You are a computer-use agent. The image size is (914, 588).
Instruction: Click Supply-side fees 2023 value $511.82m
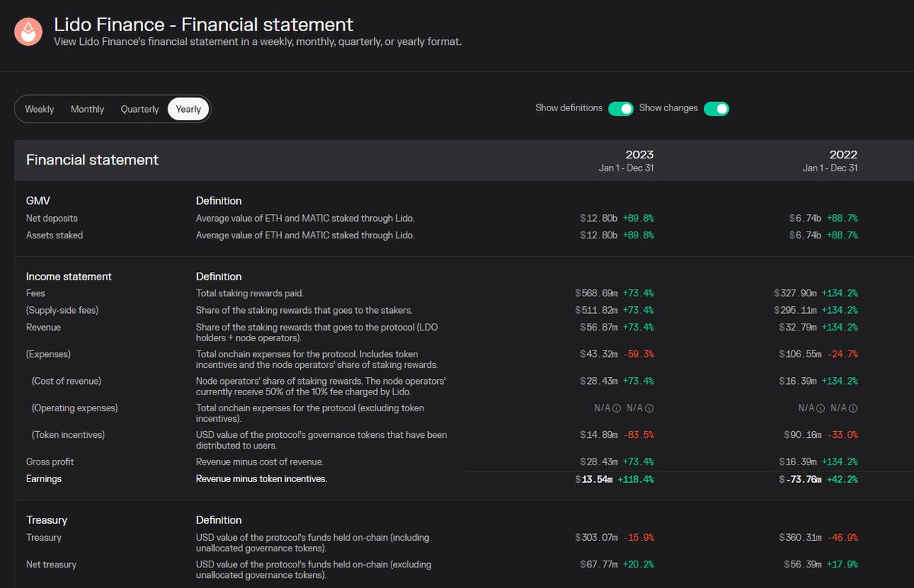pos(596,310)
